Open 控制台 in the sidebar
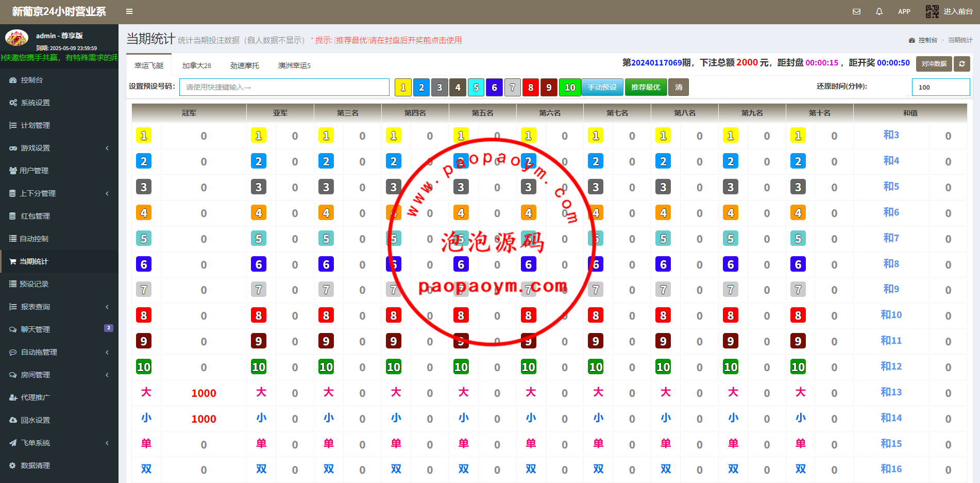Image resolution: width=980 pixels, height=483 pixels. click(31, 80)
